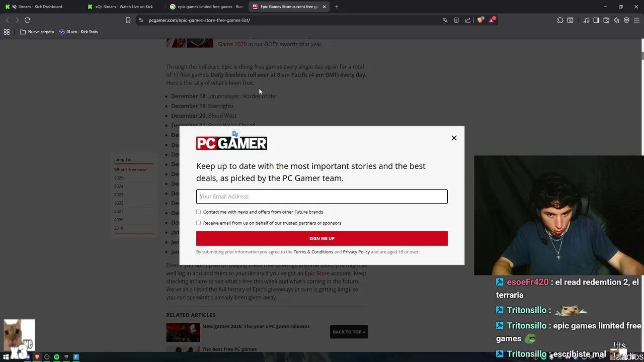Click the page vertical scrollbar thumb
644x362 pixels.
(642, 55)
